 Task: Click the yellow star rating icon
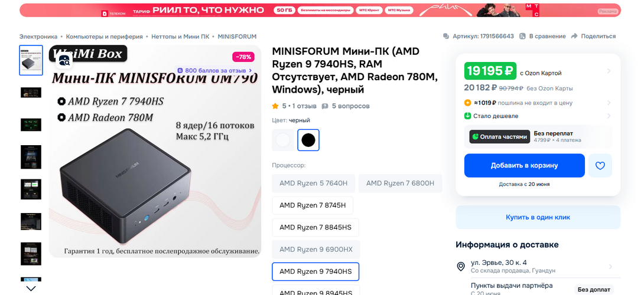click(x=275, y=106)
